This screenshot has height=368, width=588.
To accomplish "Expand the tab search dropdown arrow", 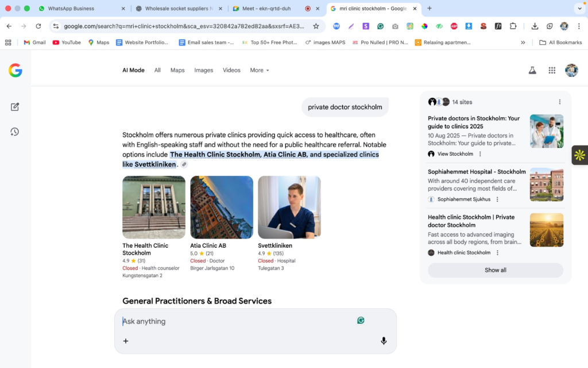I will (x=580, y=8).
